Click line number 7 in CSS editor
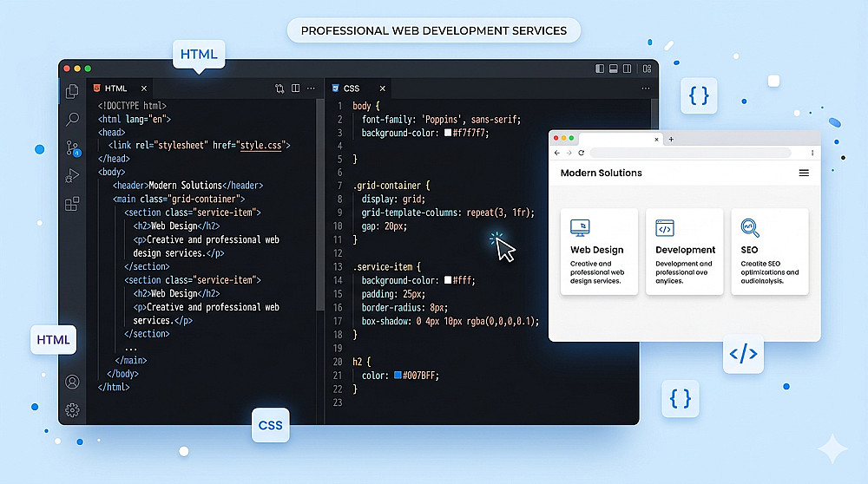 [x=340, y=186]
